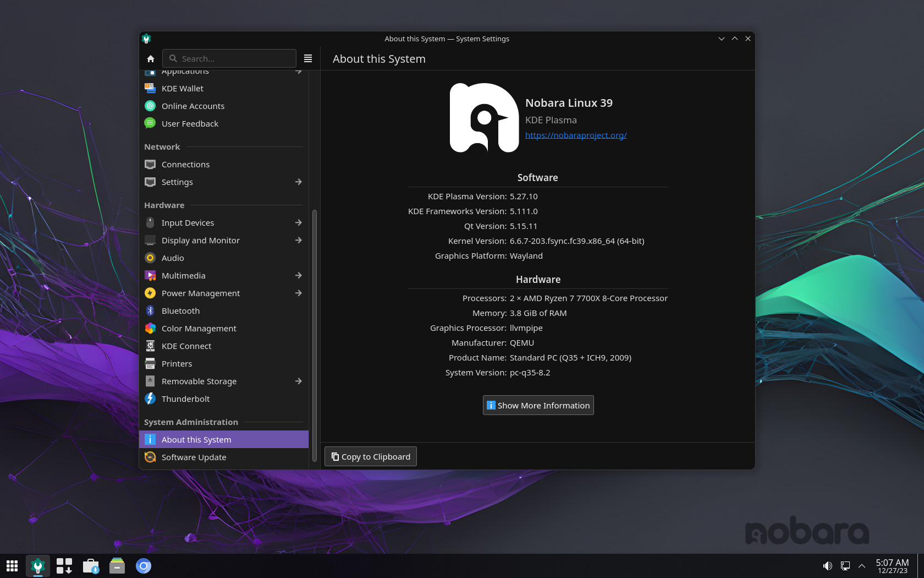Open the file manager from the taskbar

(117, 566)
